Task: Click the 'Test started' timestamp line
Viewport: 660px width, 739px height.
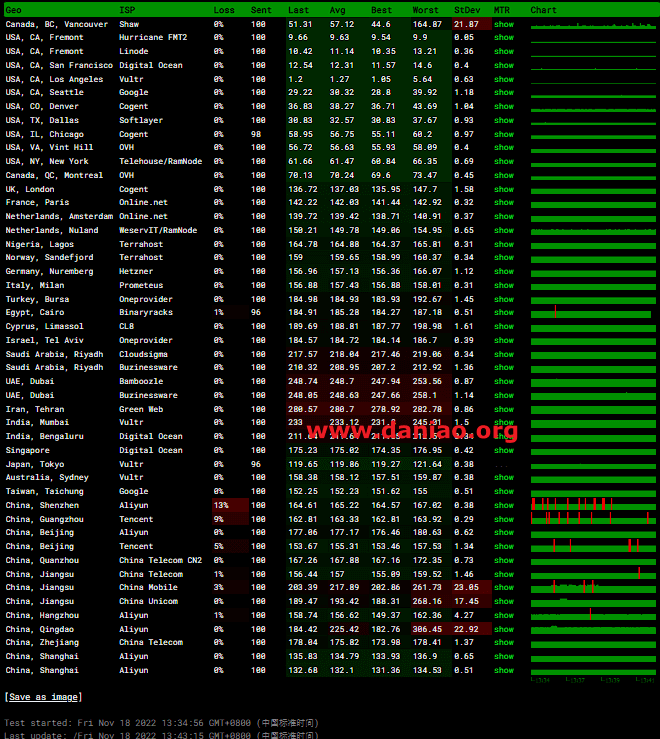Action: (161, 723)
